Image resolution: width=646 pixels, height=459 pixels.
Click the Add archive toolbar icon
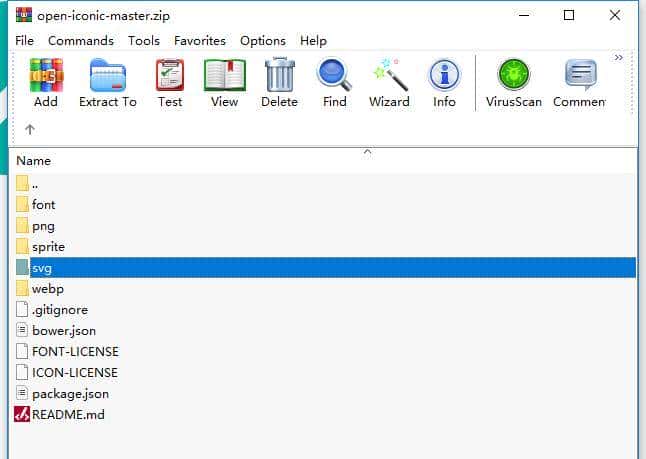click(x=46, y=77)
